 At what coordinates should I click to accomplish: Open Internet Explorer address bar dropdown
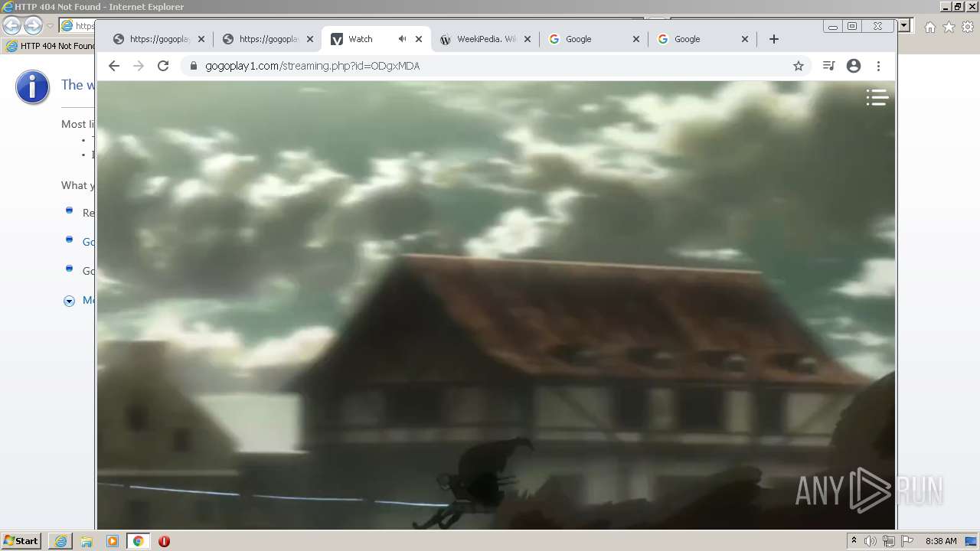coord(904,26)
